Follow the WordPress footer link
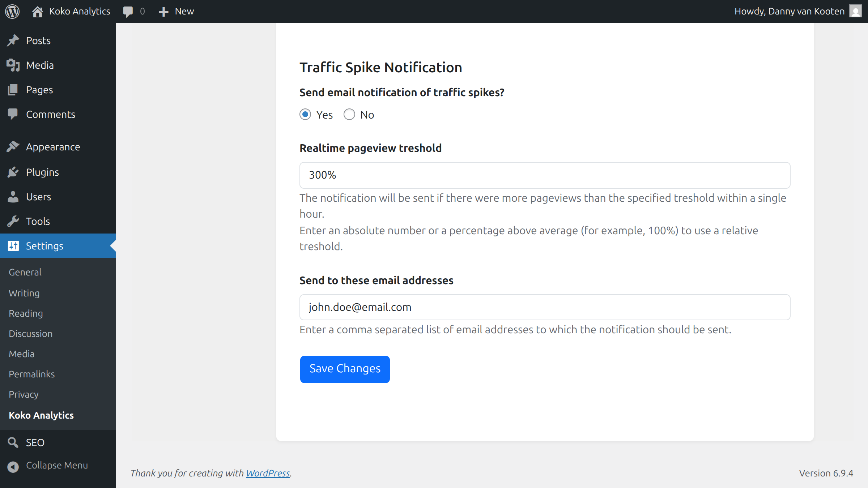 point(268,473)
